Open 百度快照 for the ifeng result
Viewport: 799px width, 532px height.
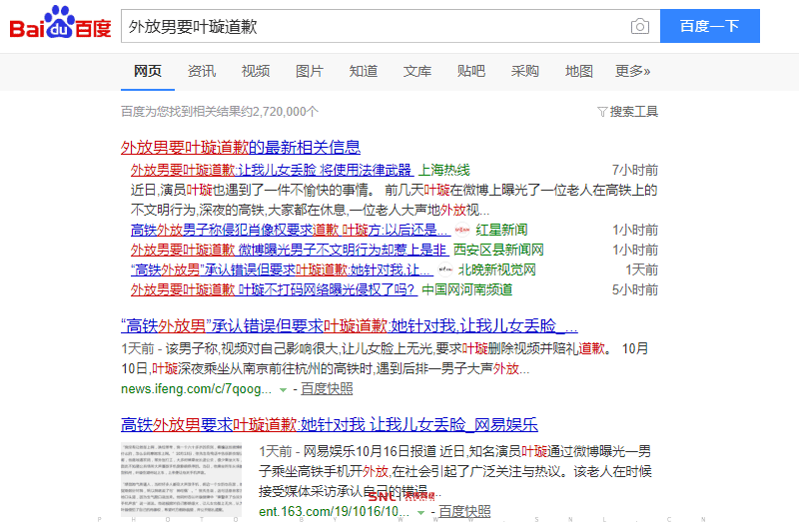point(327,389)
